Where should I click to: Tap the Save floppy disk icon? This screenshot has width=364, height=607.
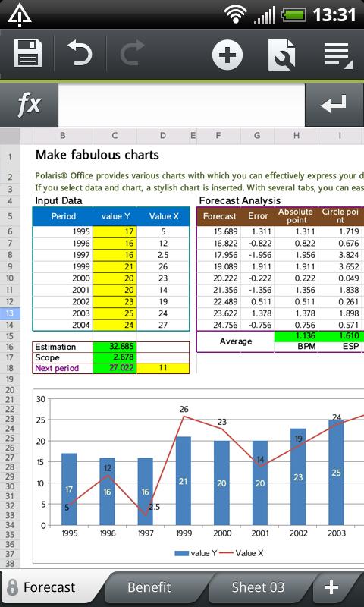(28, 53)
